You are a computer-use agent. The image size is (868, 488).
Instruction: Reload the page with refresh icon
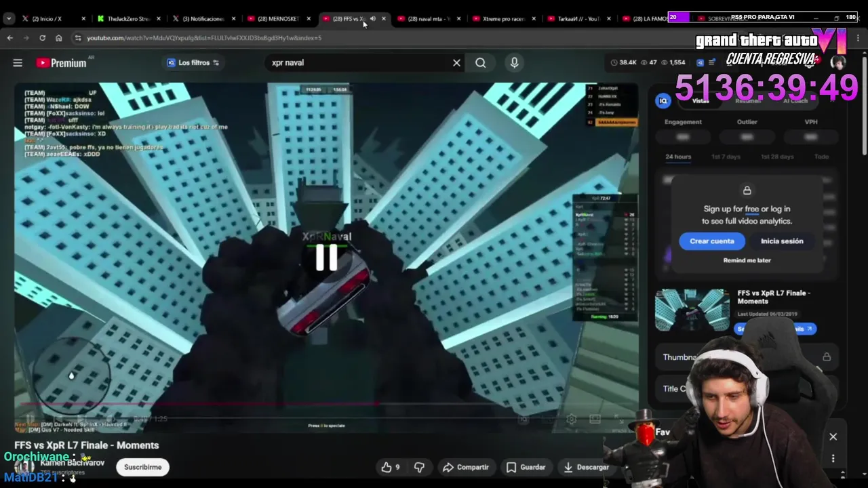pyautogui.click(x=42, y=38)
